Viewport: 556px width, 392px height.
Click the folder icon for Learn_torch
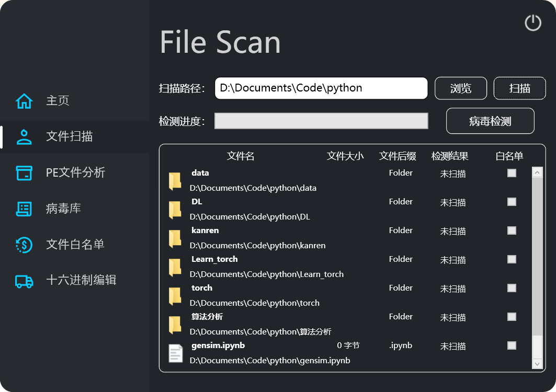pos(175,267)
